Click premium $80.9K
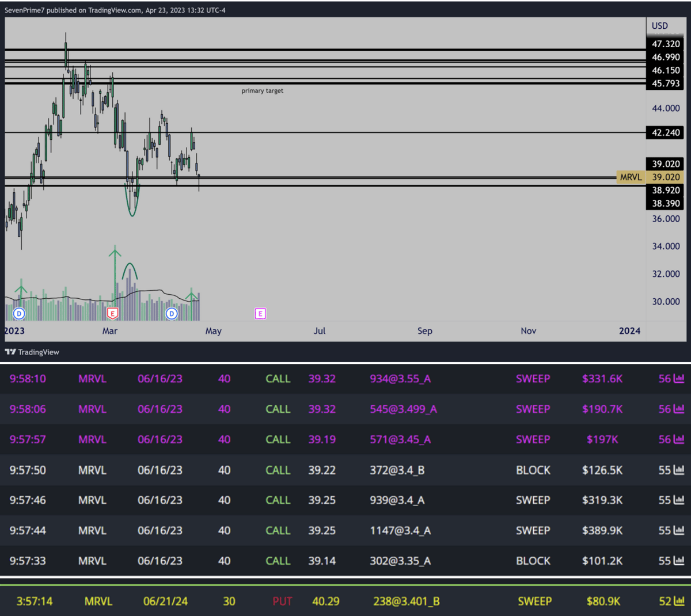The height and width of the screenshot is (616, 691). [603, 601]
